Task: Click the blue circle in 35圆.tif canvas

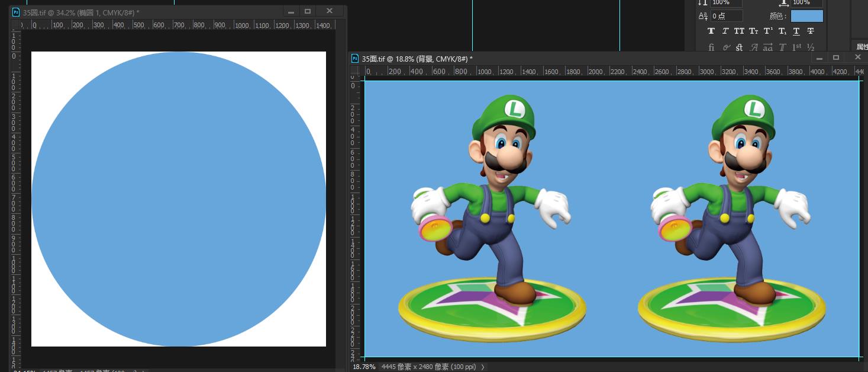Action: [179, 199]
